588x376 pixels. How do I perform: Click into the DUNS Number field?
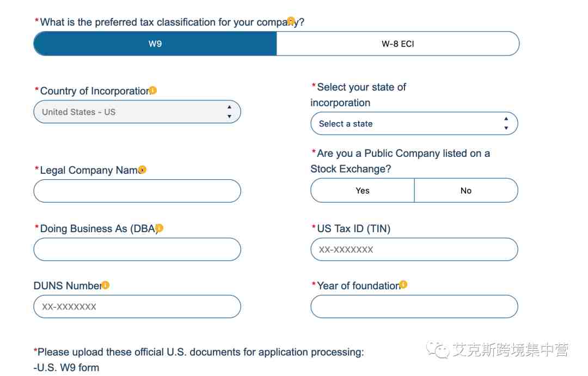[137, 306]
